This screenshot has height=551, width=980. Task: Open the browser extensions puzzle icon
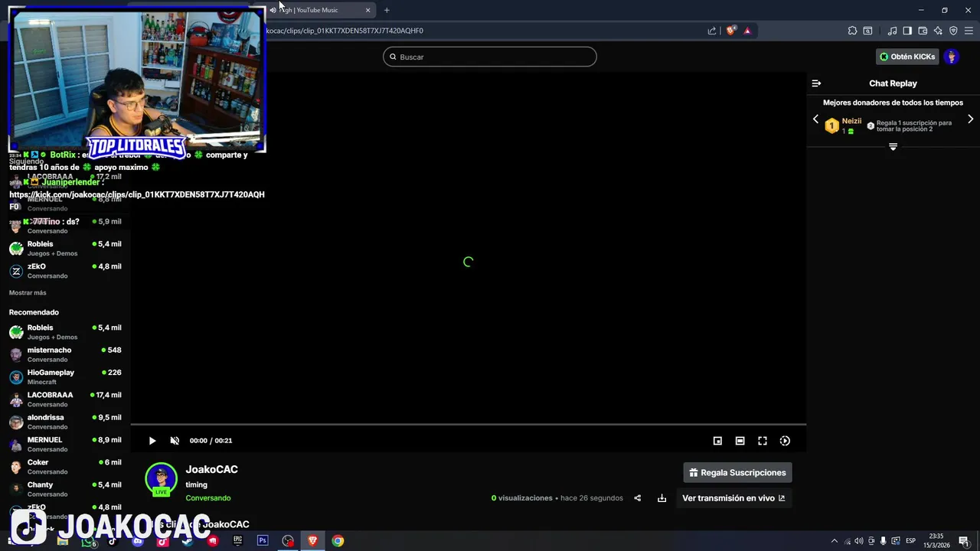[x=852, y=31]
